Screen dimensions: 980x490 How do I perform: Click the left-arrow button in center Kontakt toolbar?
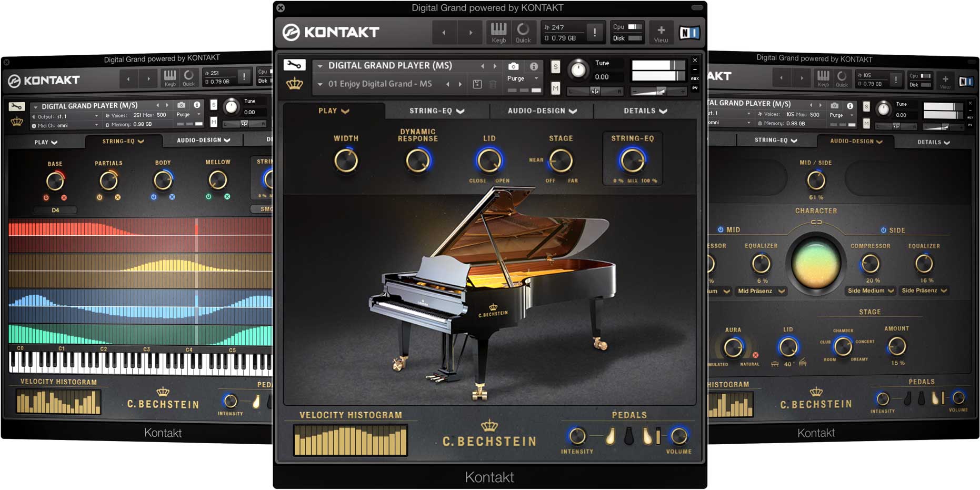(x=444, y=33)
